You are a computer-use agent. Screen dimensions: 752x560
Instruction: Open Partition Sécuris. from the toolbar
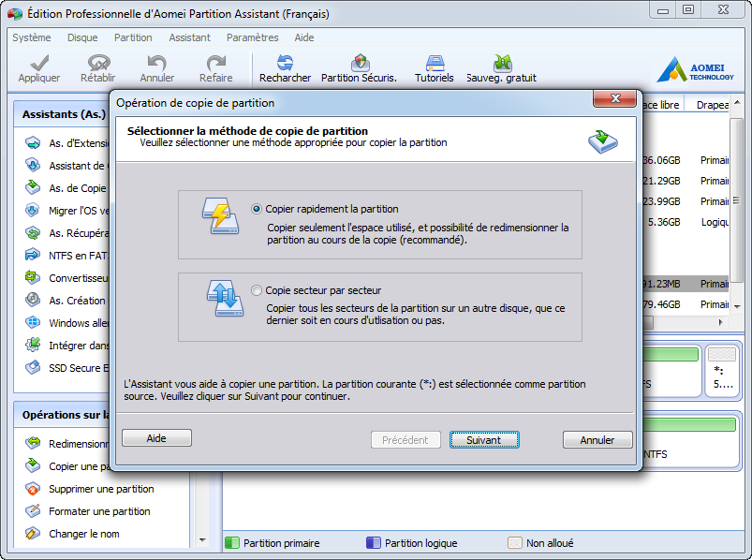pos(360,61)
